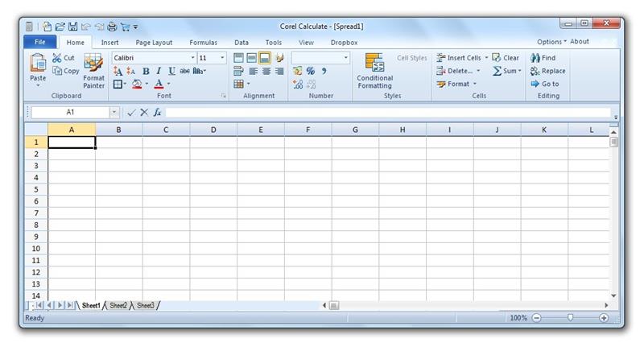Viewport: 644px width, 351px height.
Task: Toggle bold formatting
Action: [x=146, y=71]
